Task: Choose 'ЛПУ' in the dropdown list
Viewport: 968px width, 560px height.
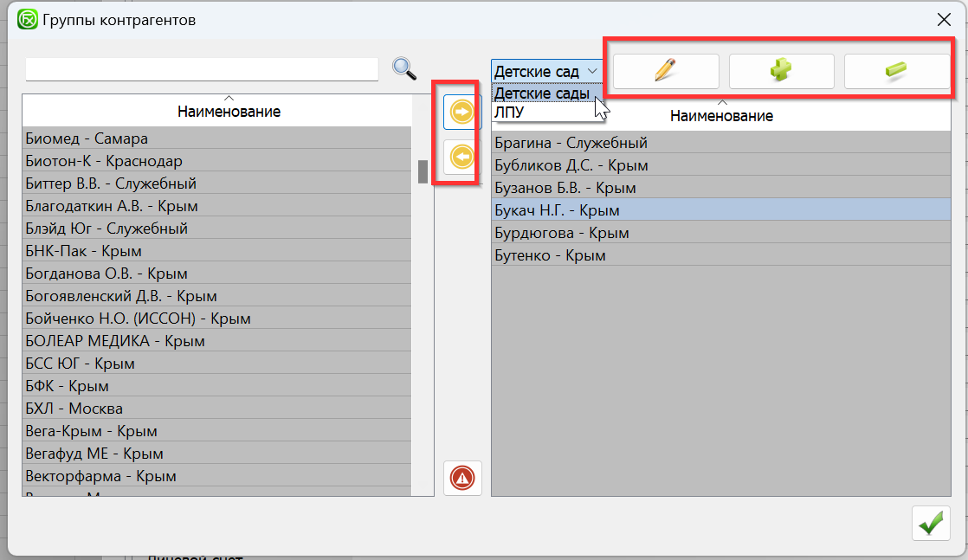Action: [x=510, y=113]
